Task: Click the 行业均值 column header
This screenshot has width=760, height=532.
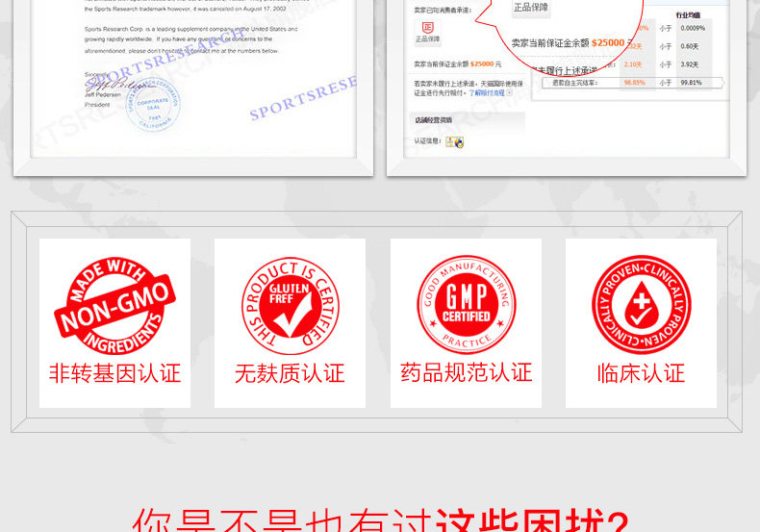Action: coord(688,15)
